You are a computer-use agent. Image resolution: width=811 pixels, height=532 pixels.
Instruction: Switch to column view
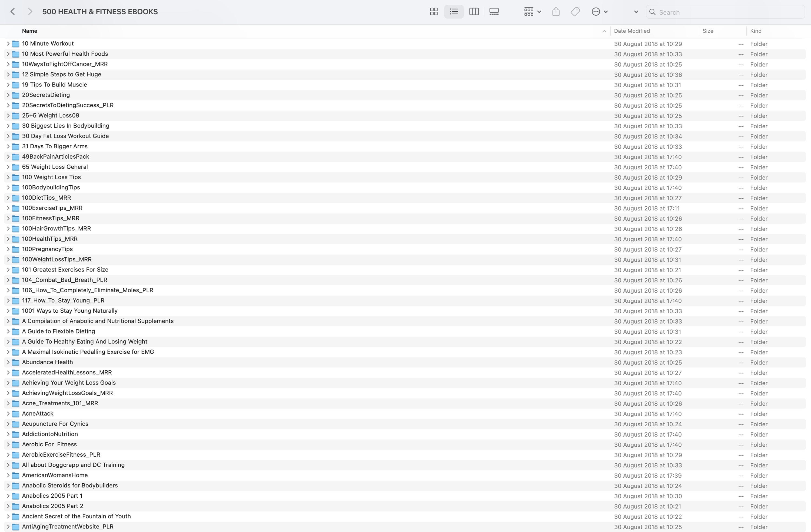[474, 12]
